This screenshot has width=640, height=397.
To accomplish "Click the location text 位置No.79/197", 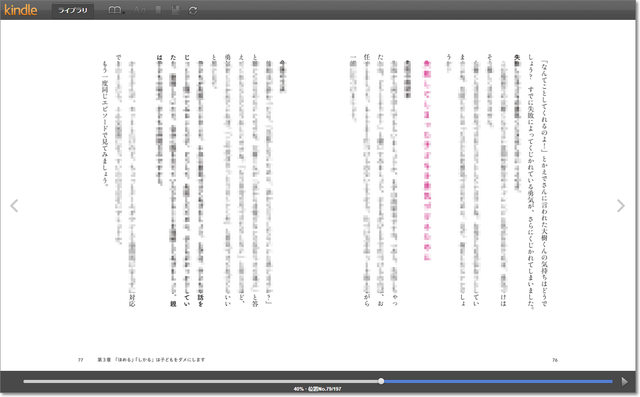I will 325,389.
